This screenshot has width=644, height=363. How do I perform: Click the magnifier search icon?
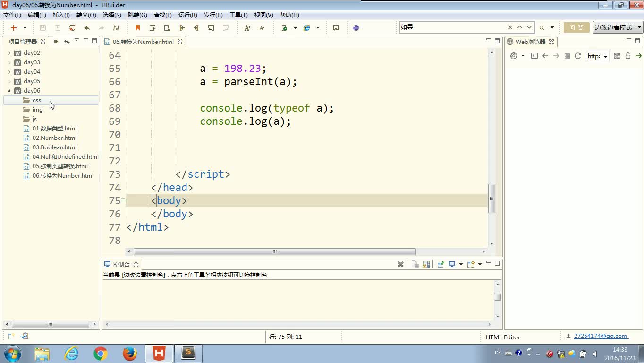coord(542,28)
